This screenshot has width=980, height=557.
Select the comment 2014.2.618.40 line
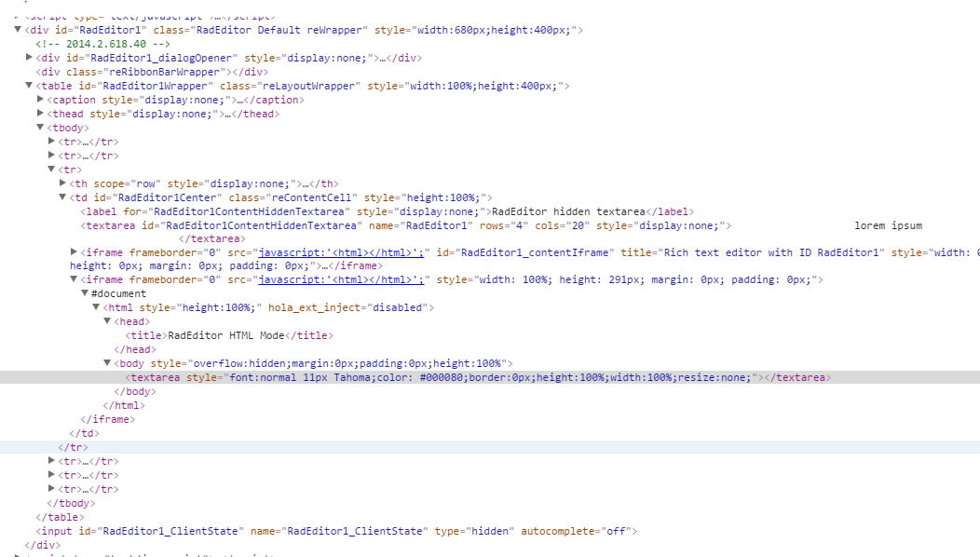[102, 44]
